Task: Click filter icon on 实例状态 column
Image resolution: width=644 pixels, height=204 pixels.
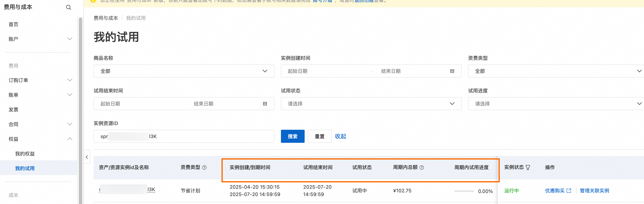Action: (528, 167)
